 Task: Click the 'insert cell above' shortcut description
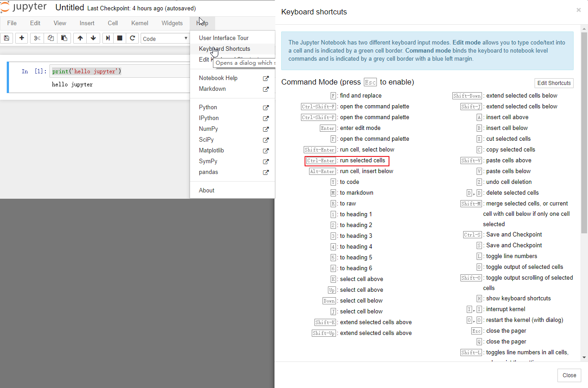[x=507, y=117]
